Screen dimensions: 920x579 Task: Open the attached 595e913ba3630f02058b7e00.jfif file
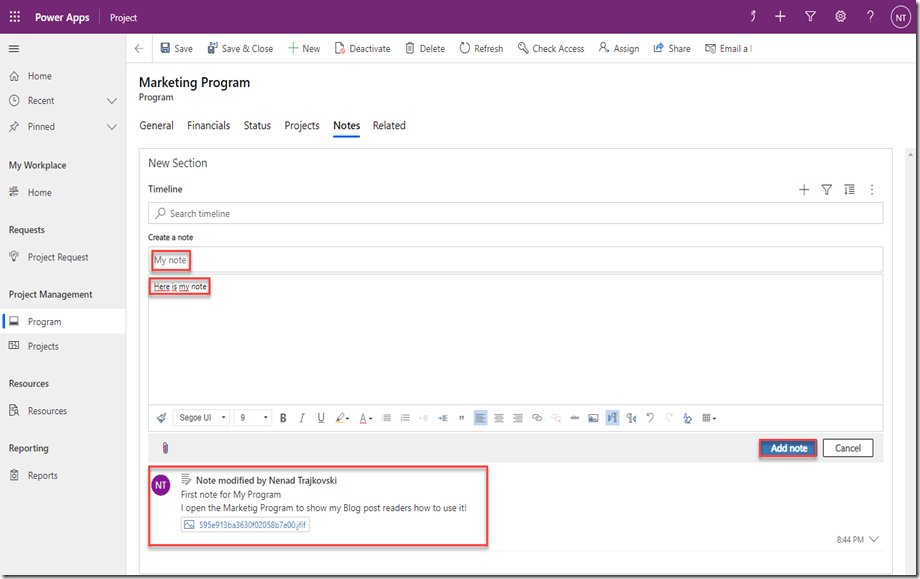point(246,524)
